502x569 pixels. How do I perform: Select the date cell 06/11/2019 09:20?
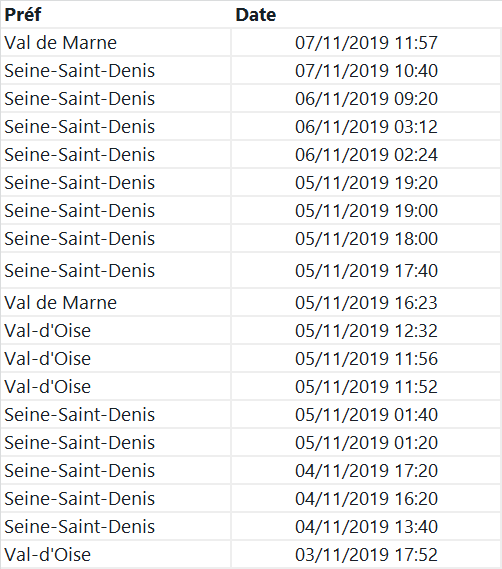[366, 98]
